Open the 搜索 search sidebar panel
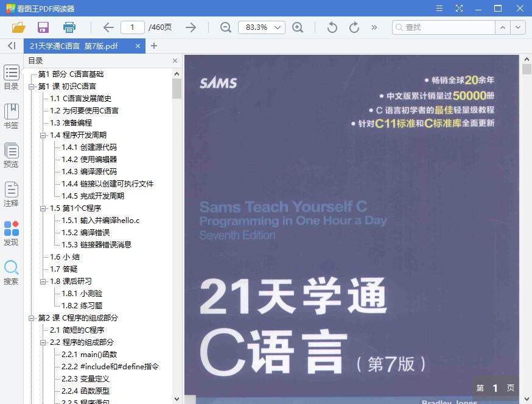 pyautogui.click(x=11, y=272)
